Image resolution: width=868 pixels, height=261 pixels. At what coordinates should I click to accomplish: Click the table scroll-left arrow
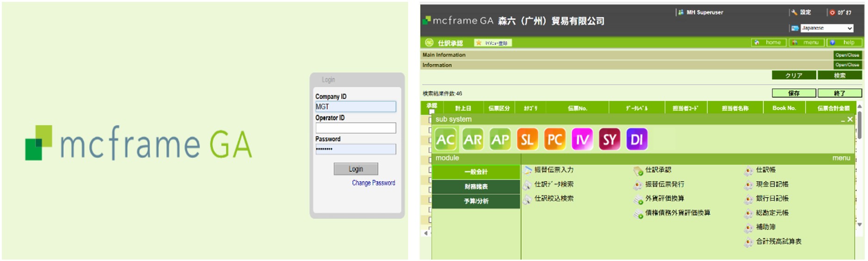[x=426, y=233]
